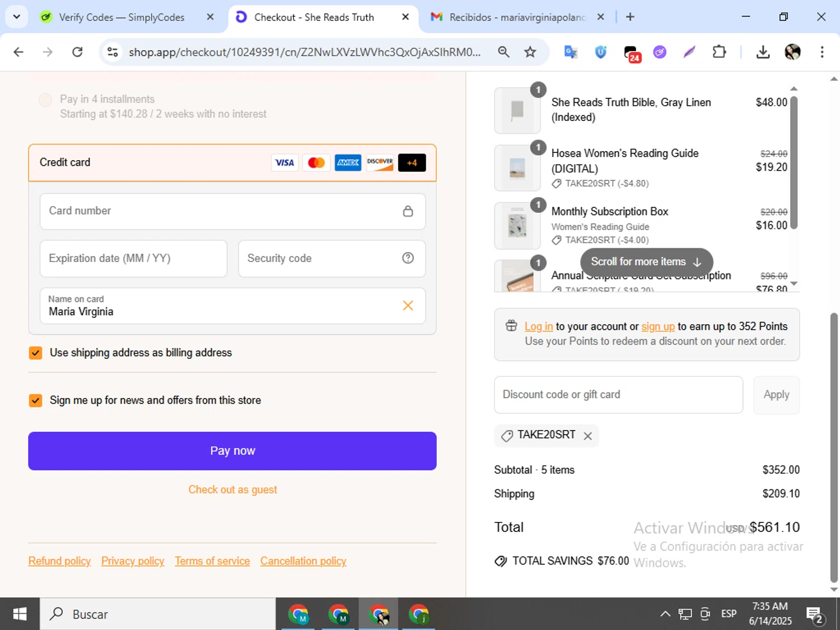The height and width of the screenshot is (630, 840).
Task: Toggle use shipping address as billing
Action: (x=35, y=353)
